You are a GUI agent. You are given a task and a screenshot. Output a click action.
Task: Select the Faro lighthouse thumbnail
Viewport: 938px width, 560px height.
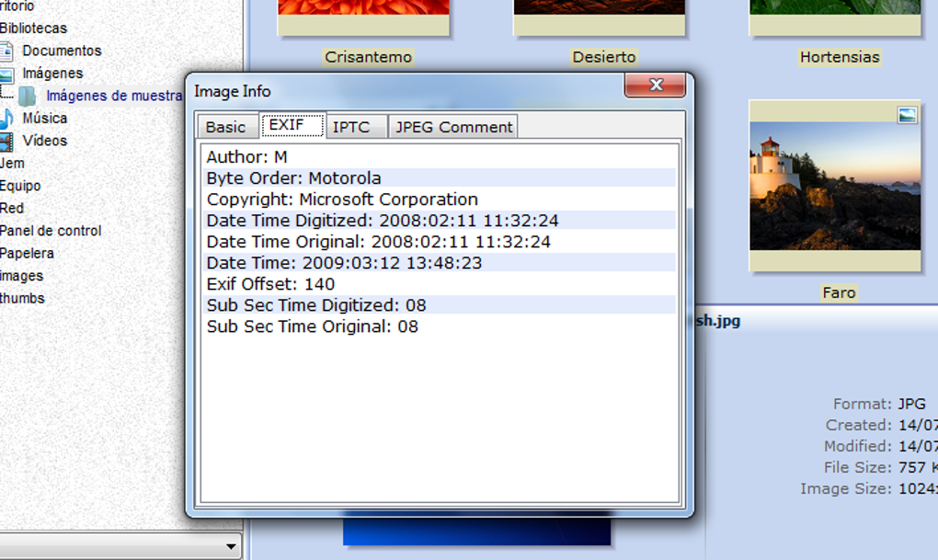click(834, 186)
